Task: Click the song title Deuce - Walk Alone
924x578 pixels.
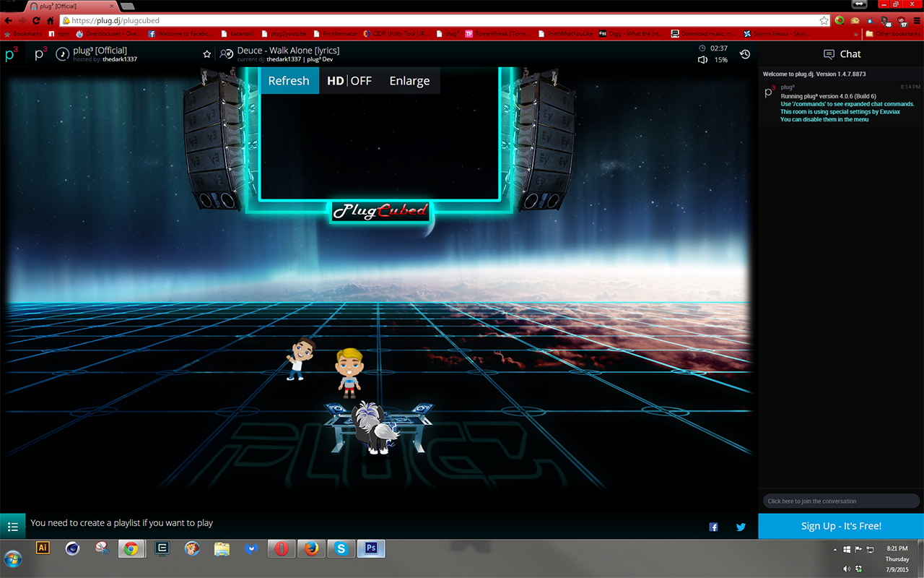Action: tap(288, 51)
